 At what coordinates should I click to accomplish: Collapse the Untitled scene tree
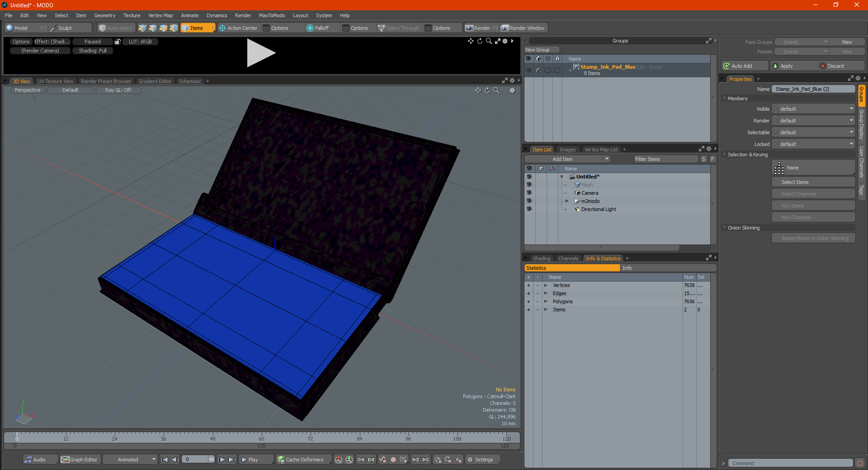562,177
